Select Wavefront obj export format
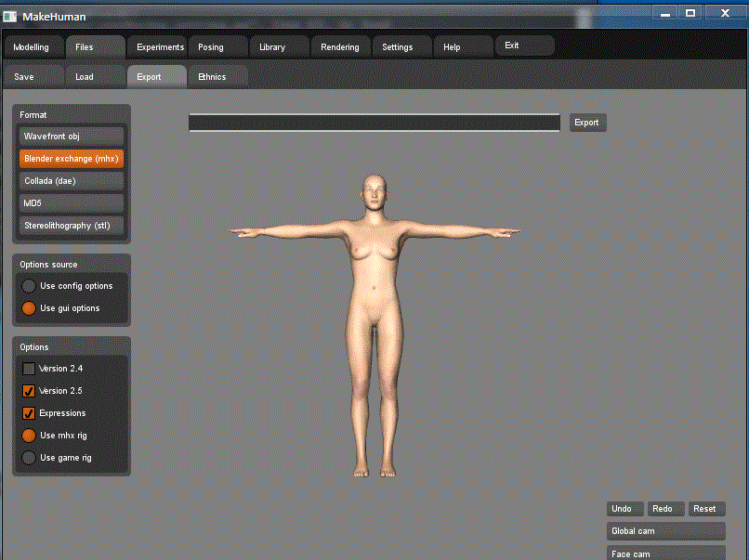The height and width of the screenshot is (560, 749). [x=72, y=137]
